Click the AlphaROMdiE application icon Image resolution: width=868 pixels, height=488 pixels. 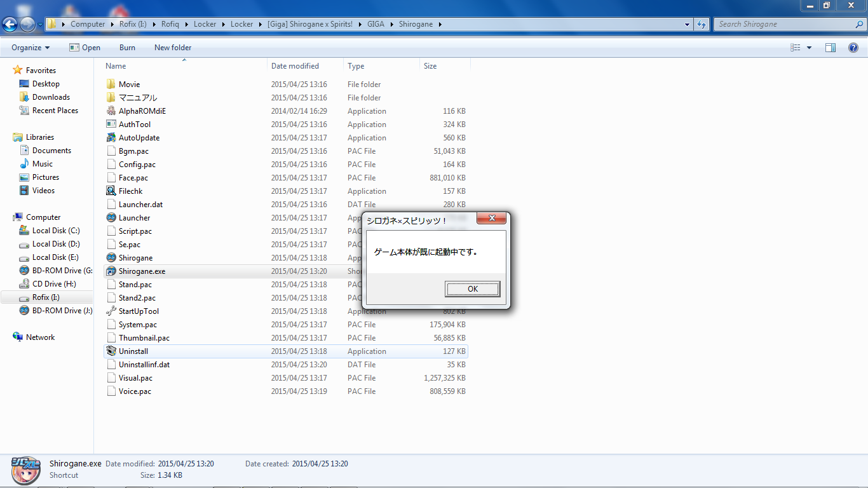(x=111, y=111)
